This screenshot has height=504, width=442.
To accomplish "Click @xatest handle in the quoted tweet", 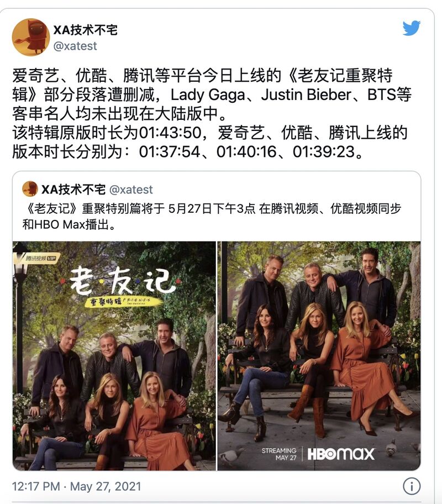I will (131, 190).
